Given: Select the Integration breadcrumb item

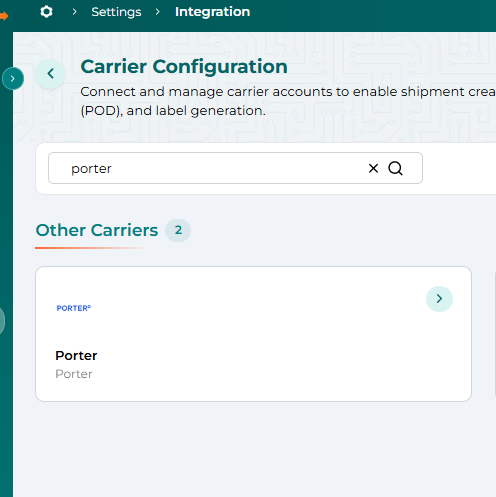Looking at the screenshot, I should 212,12.
